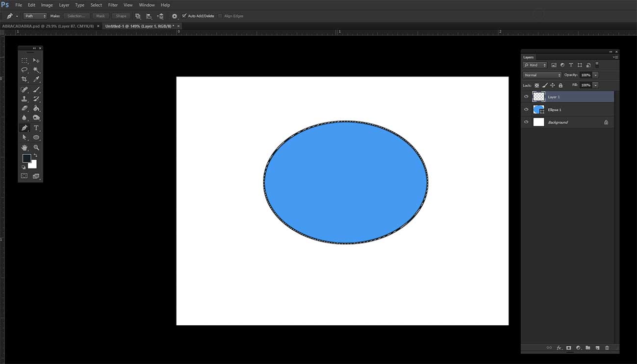Screen dimensions: 637x364
Task: Click the background color swatch
Action: 33,166
